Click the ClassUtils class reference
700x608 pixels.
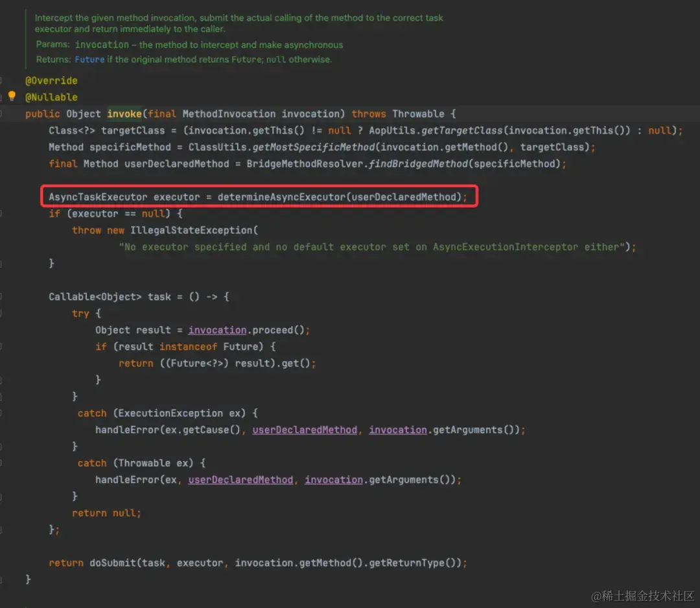click(x=217, y=147)
